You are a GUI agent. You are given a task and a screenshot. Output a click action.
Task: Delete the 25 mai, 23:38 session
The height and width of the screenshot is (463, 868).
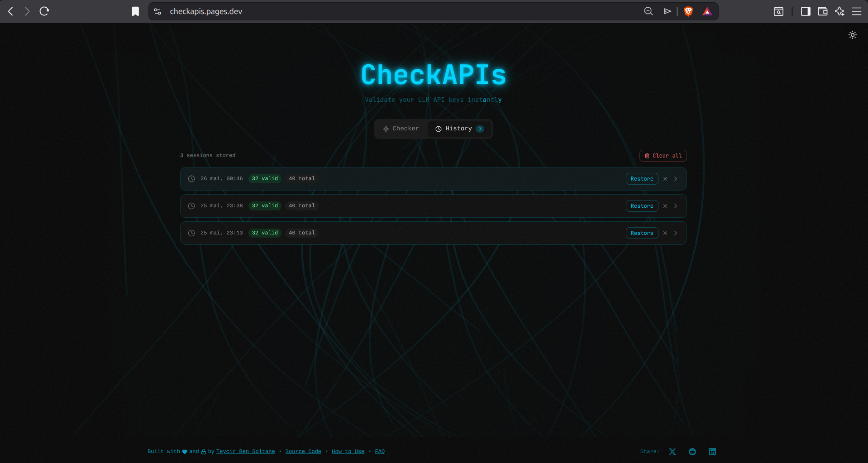coord(665,206)
